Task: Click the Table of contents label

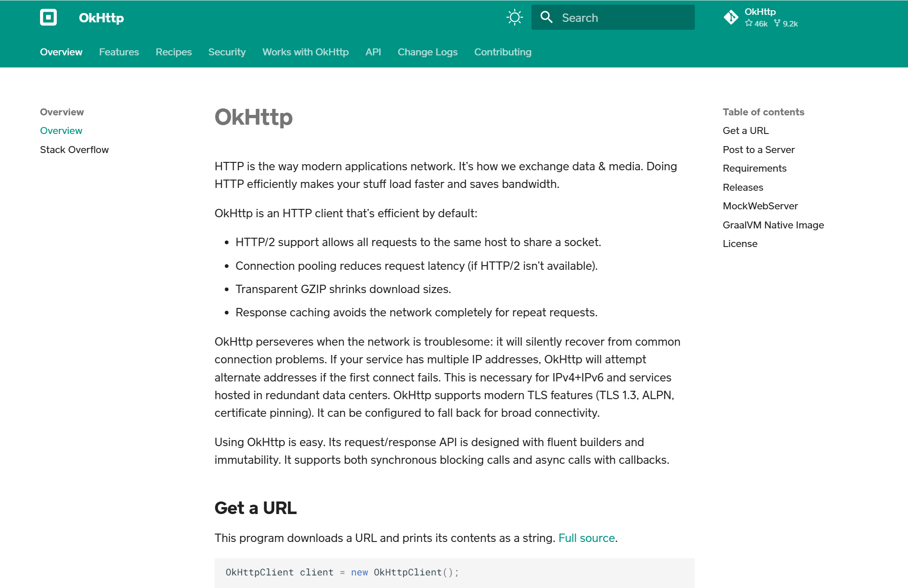Action: [763, 112]
